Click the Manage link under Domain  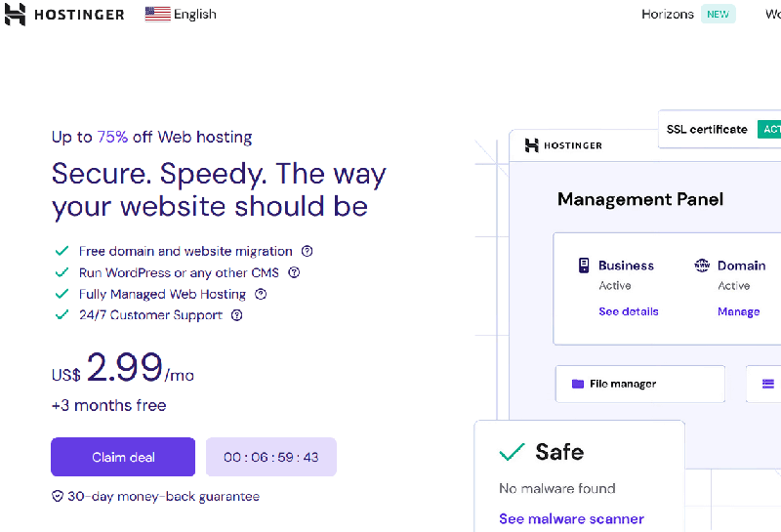pos(739,311)
